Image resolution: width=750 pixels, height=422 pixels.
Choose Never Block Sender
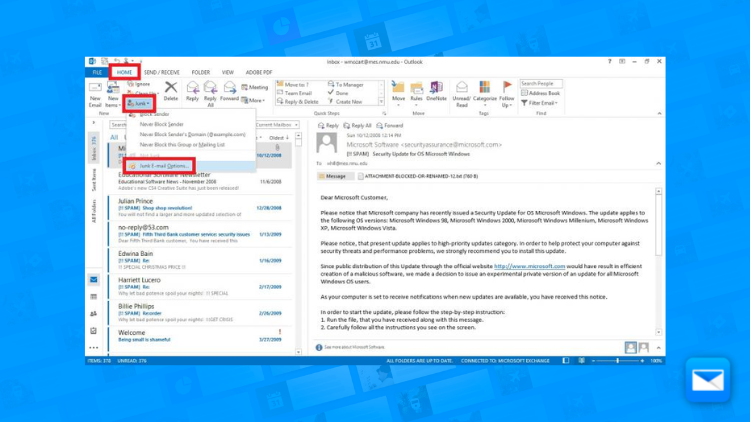(x=191, y=124)
